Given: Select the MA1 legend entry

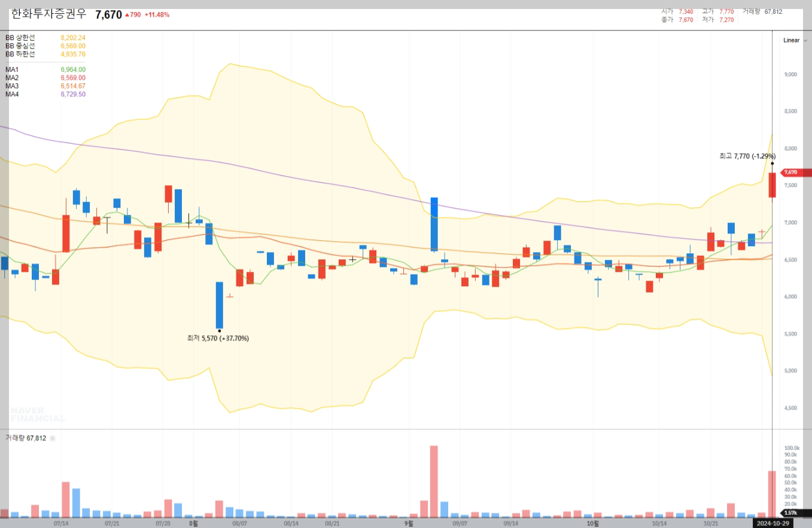Looking at the screenshot, I should pos(12,69).
